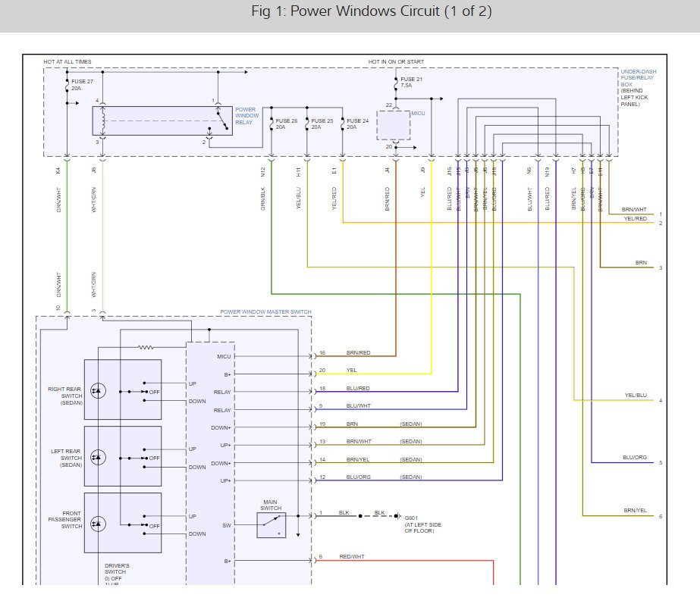Select the Fuse 27 20A symbol
This screenshot has height=607, width=700.
pos(67,85)
